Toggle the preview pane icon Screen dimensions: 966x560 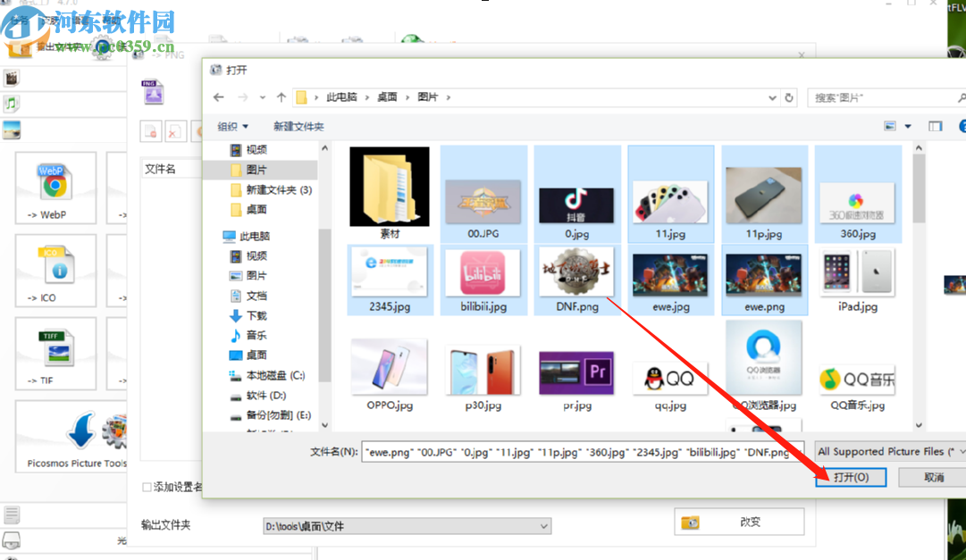coord(936,126)
